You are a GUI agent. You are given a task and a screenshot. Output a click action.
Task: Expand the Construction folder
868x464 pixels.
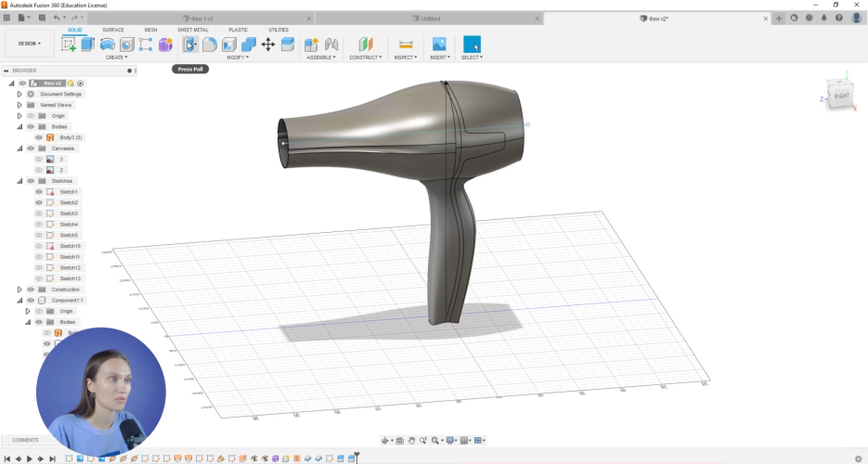pyautogui.click(x=19, y=290)
